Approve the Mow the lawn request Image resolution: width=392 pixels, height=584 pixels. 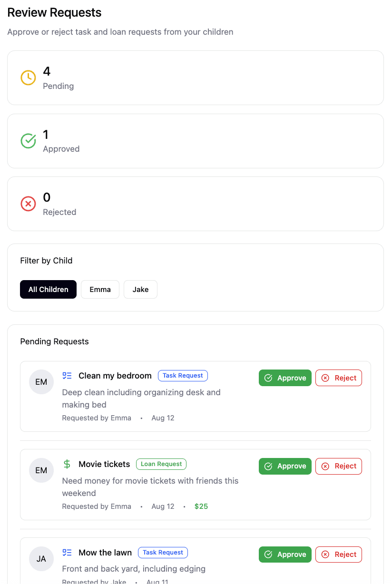285,555
